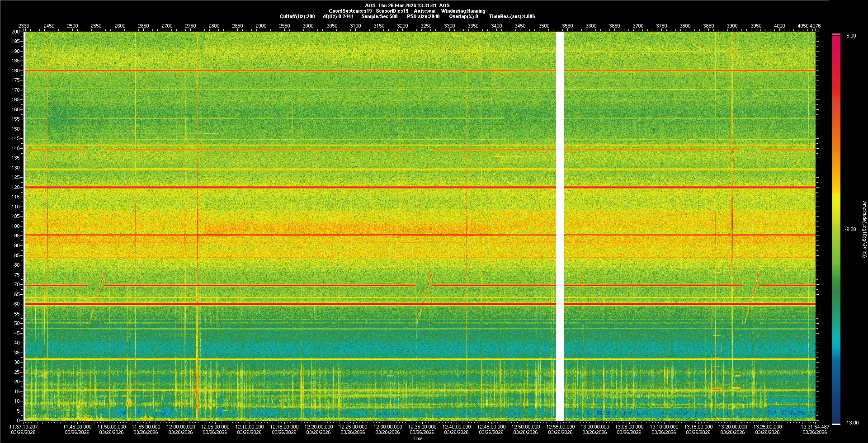Click the -13.00 colorbar minimum label
Image resolution: width=868 pixels, height=443 pixels.
(x=851, y=423)
